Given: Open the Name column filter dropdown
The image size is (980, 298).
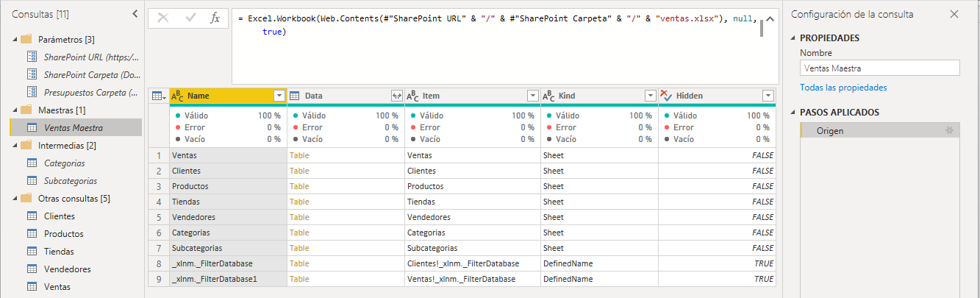Looking at the screenshot, I should (x=279, y=96).
